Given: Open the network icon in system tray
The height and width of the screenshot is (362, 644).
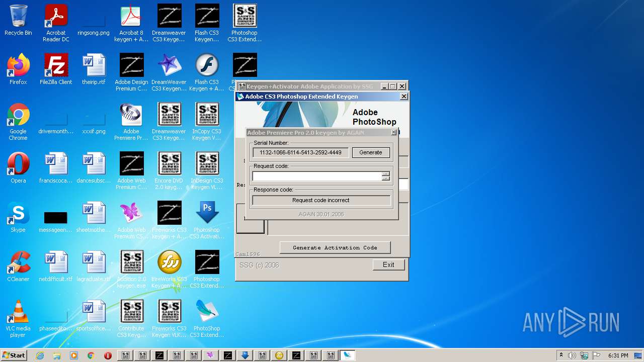Looking at the screenshot, I should 584,355.
